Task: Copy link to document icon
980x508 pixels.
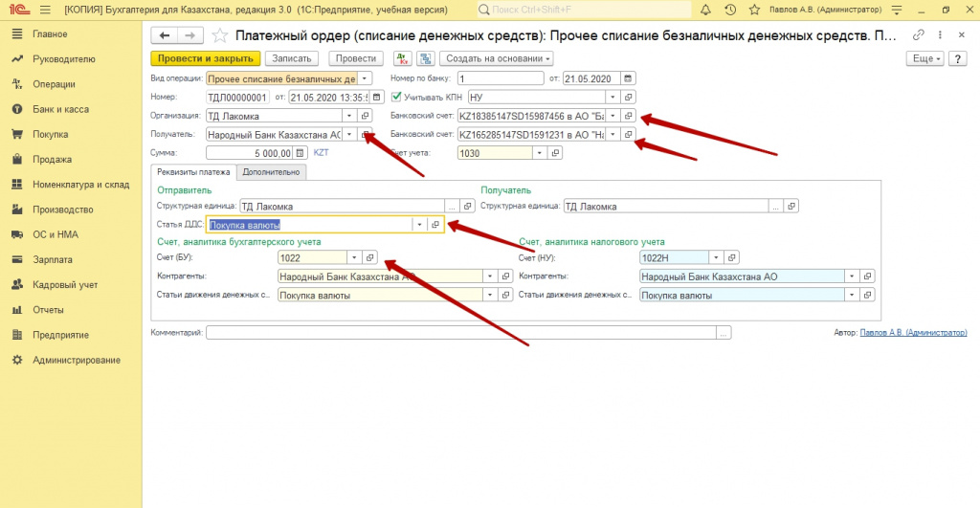Action: (918, 35)
